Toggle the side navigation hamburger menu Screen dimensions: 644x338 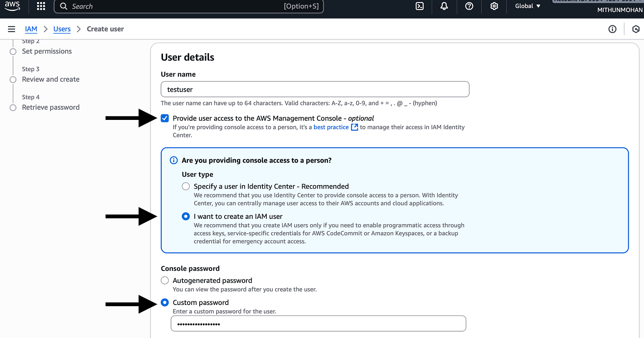pos(12,29)
